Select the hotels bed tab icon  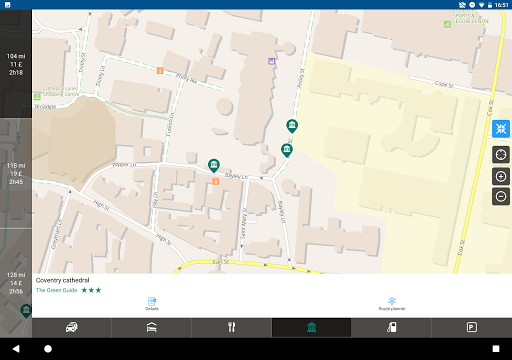coord(151,327)
